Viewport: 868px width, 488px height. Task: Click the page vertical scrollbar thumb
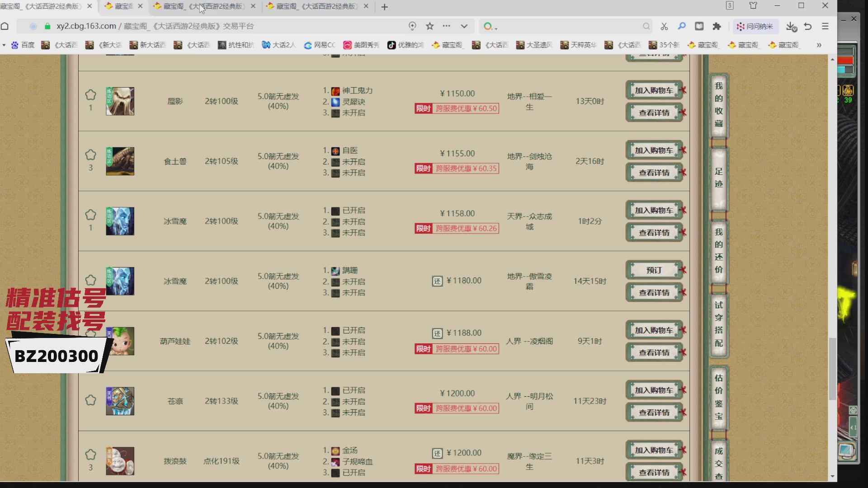(832, 368)
